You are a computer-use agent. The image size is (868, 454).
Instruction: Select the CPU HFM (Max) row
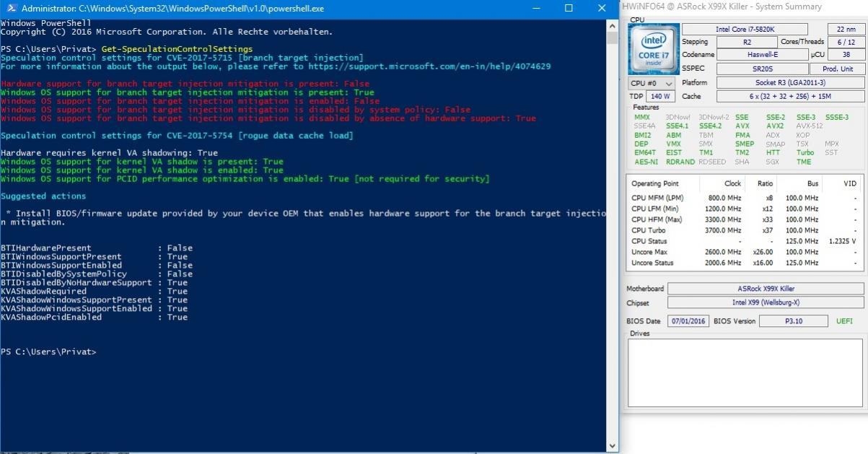[x=745, y=219]
